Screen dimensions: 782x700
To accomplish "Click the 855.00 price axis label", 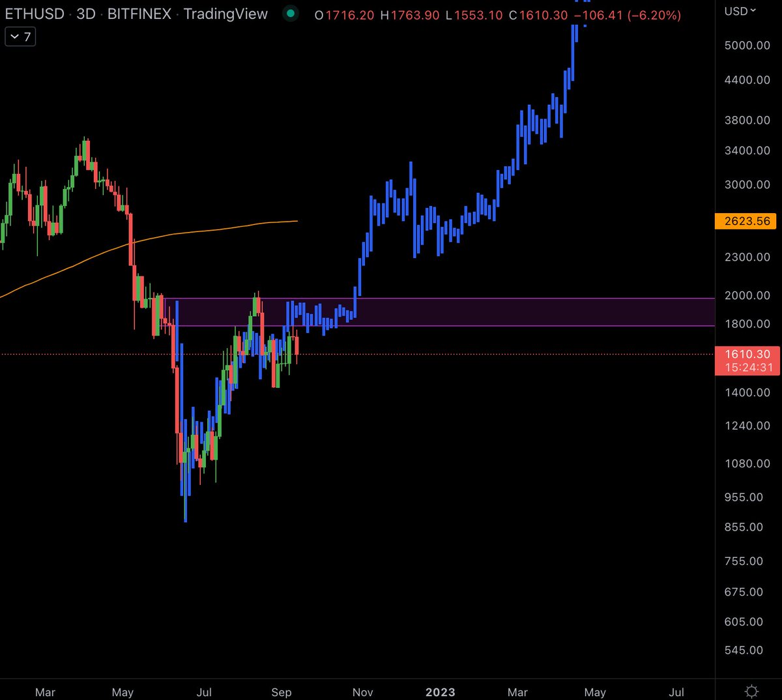I will coord(744,527).
